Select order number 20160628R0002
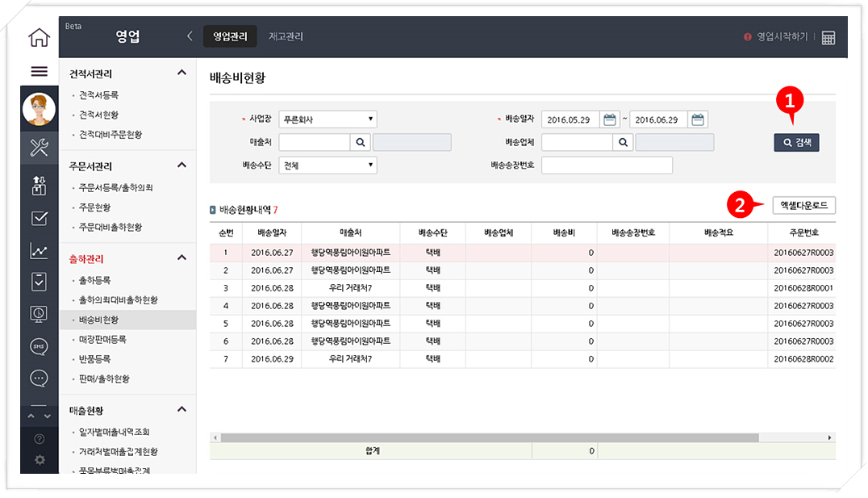868x498 pixels. 803,359
